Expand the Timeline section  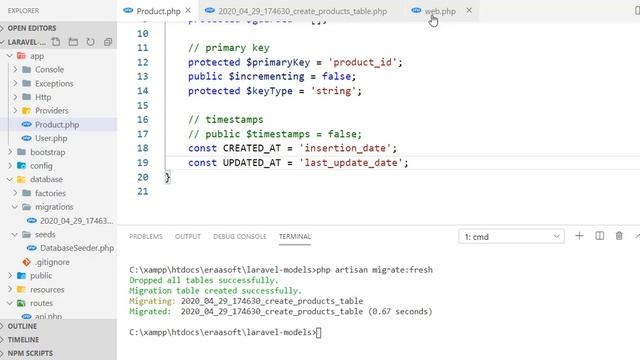tap(23, 340)
